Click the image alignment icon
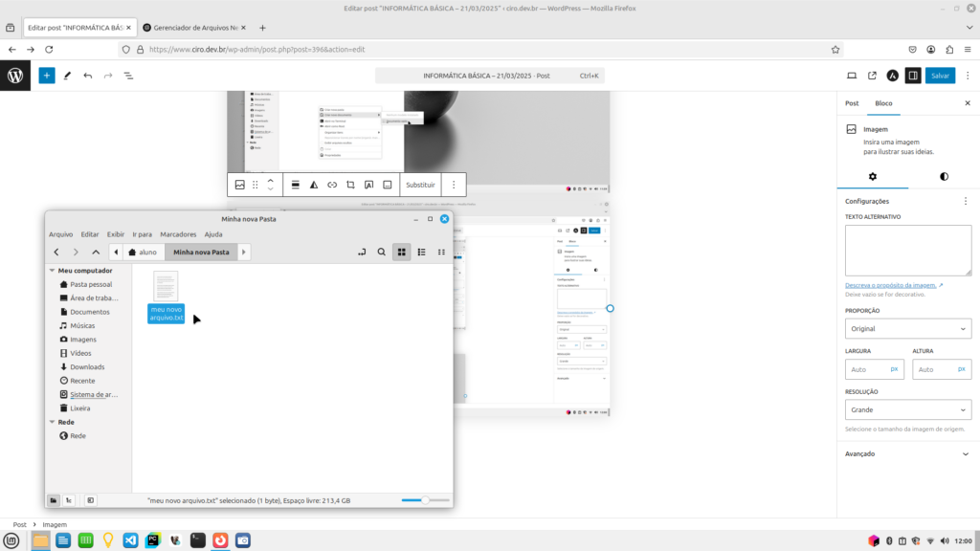The image size is (980, 551). tap(296, 185)
